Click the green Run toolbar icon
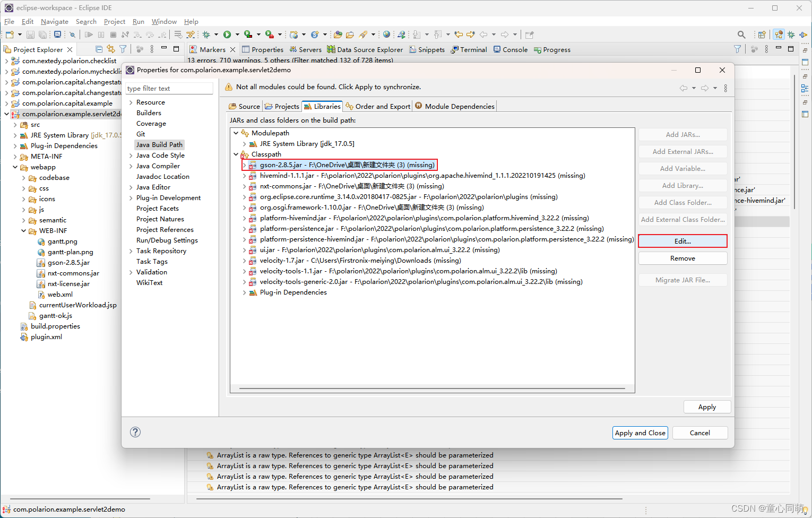This screenshot has width=812, height=518. tap(227, 34)
